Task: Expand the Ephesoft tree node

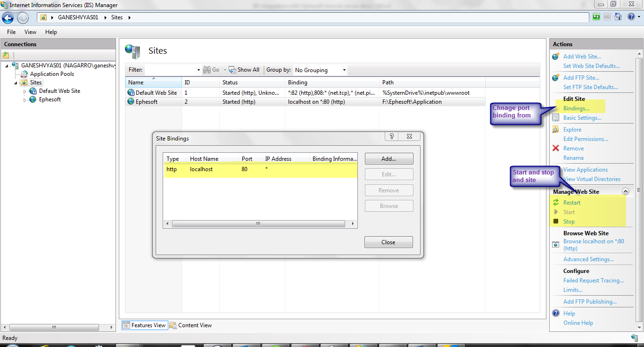Action: (x=25, y=99)
